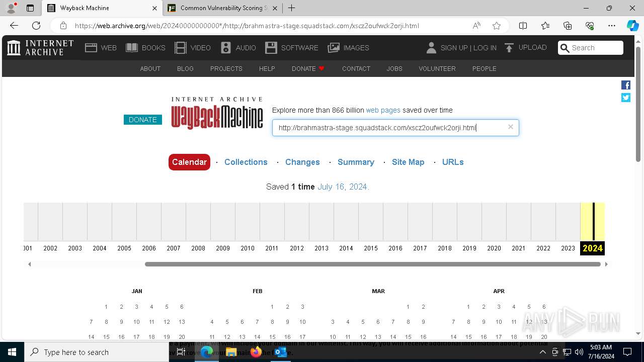Open HELP in navigation bar
Viewport: 644px width, 362px height.
(267, 68)
